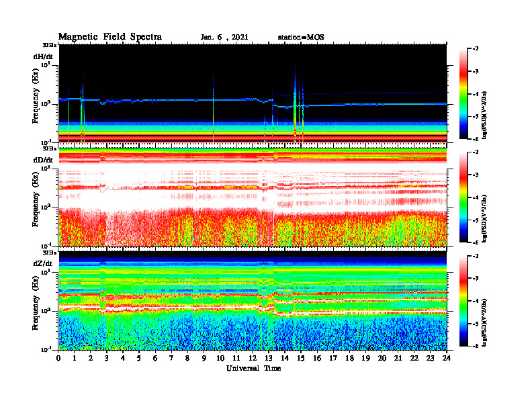Image resolution: width=532 pixels, height=411 pixels.
Task: Select the dH/dt colorbar gradient
Action: point(463,94)
